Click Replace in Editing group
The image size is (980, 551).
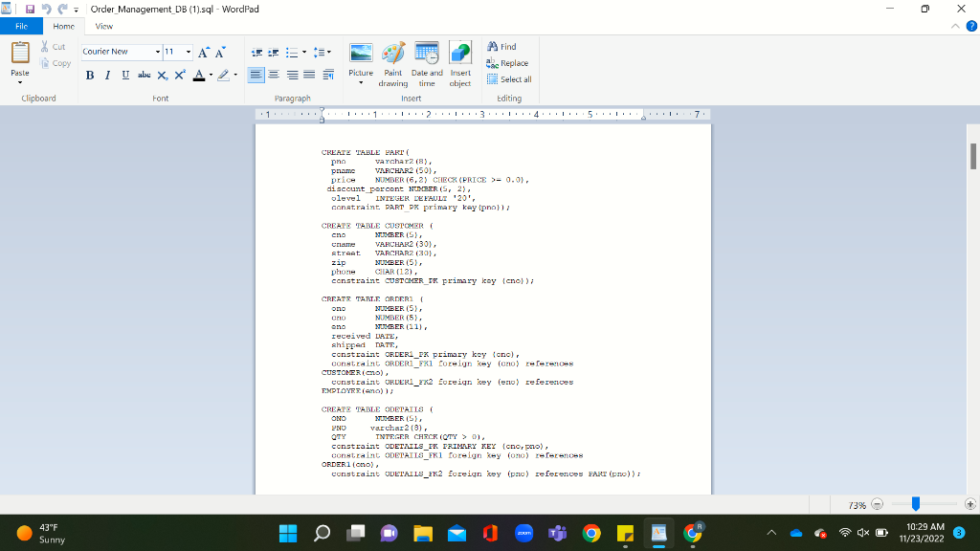click(507, 63)
